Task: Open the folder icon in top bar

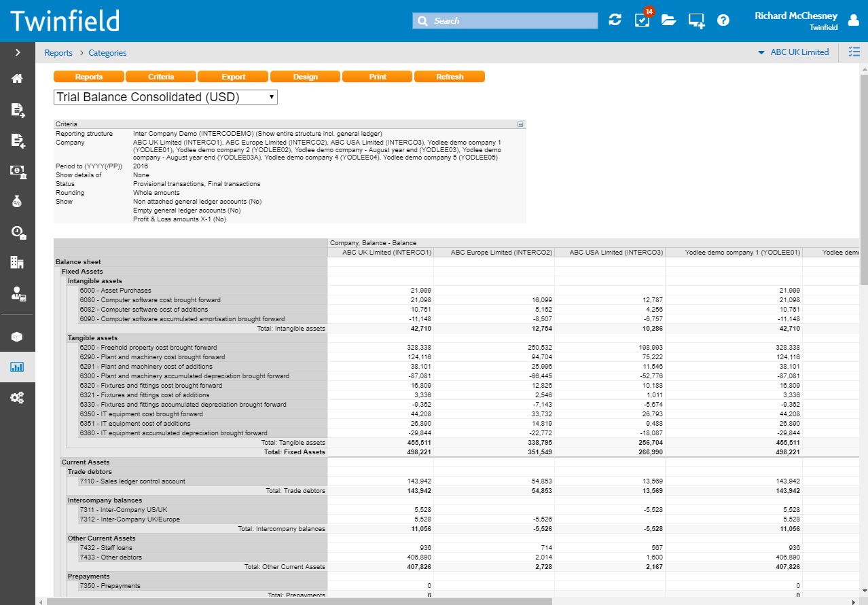Action: (x=669, y=20)
